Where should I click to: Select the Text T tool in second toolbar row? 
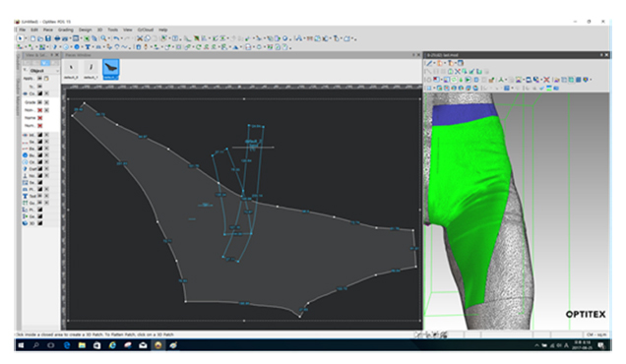[87, 46]
